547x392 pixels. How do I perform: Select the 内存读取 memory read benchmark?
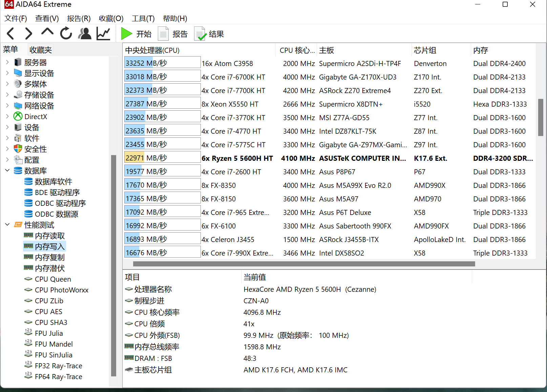tap(50, 236)
